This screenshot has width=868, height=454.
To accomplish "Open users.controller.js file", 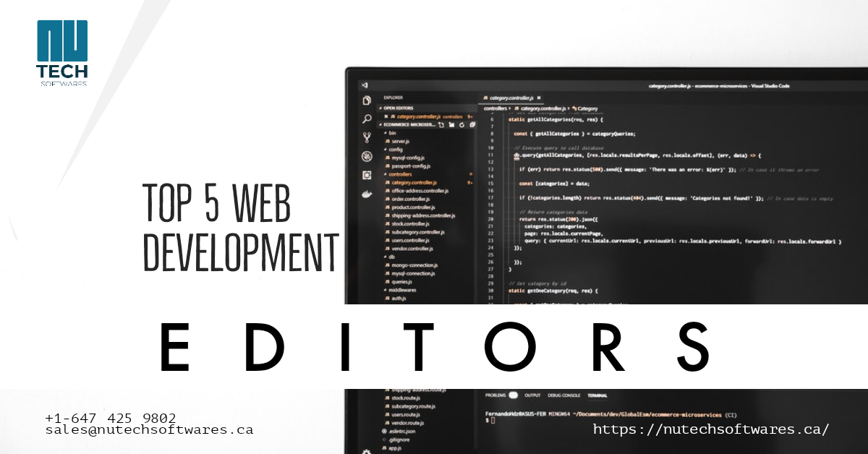I will (407, 240).
